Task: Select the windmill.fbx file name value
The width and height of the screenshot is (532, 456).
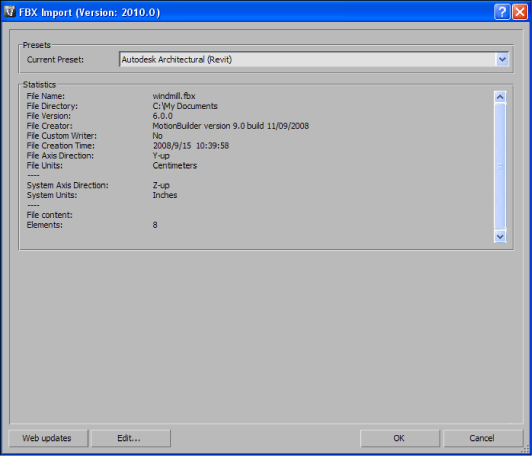Action: (174, 96)
